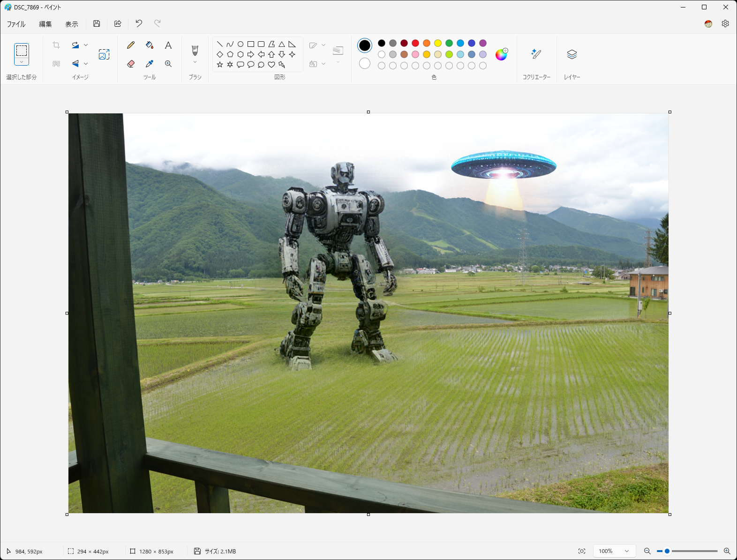Select the Fill bucket tool
Screen dimensions: 737x560
(x=150, y=45)
